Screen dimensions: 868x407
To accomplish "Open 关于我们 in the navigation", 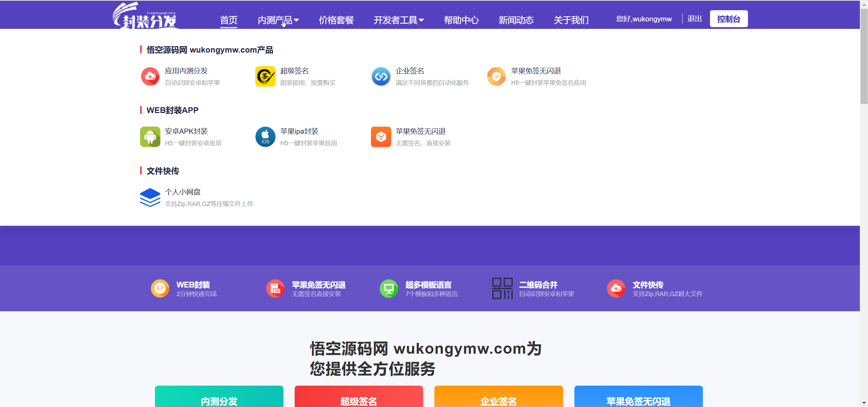I will click(x=571, y=20).
